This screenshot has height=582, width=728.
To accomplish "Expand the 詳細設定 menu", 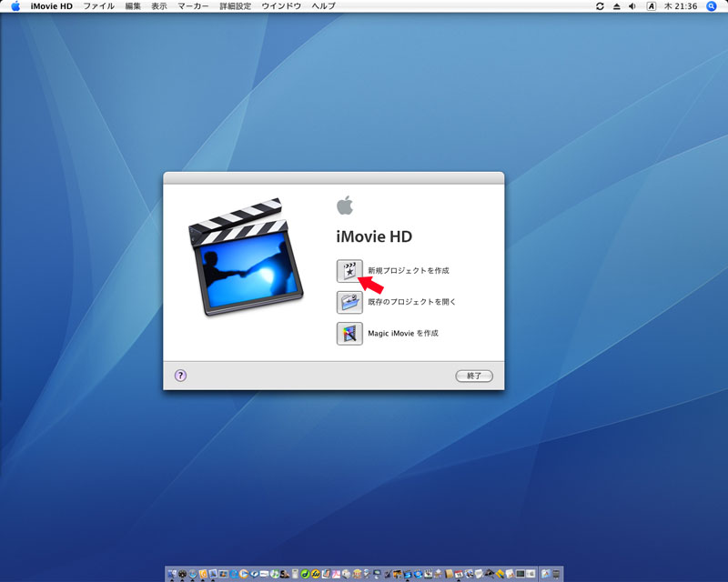I will pos(235,6).
